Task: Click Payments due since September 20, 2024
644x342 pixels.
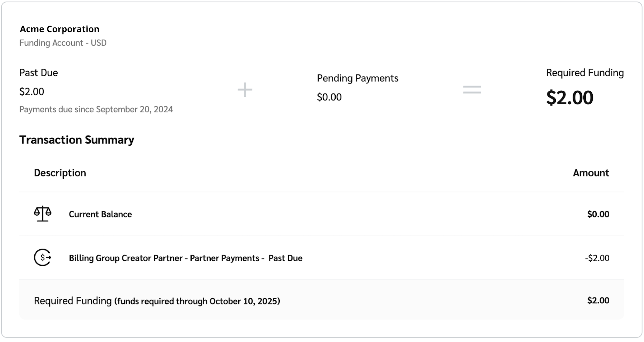Action: click(x=96, y=110)
